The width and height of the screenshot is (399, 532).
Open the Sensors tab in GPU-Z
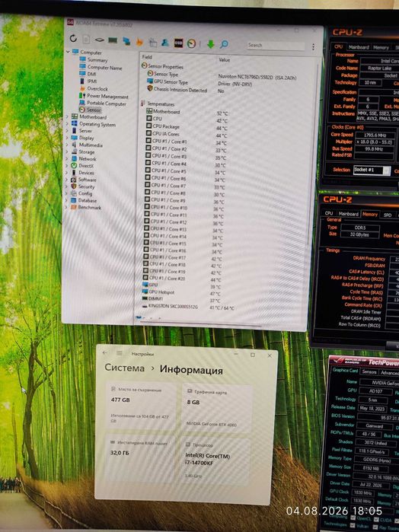[x=369, y=372]
